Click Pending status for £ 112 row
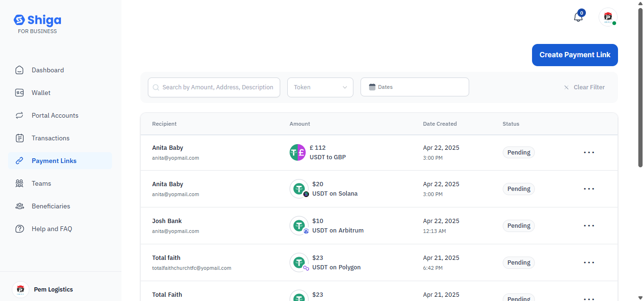Viewport: 644px width, 301px height. pos(519,153)
